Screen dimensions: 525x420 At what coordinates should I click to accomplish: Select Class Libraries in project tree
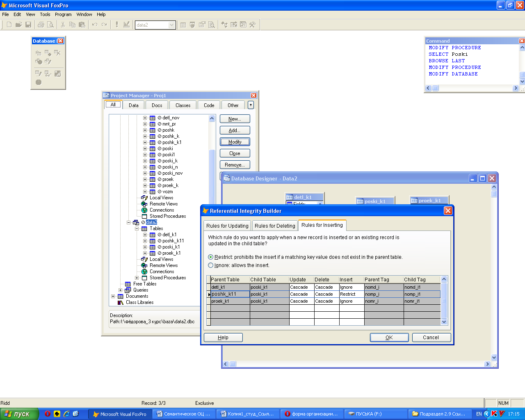(140, 302)
